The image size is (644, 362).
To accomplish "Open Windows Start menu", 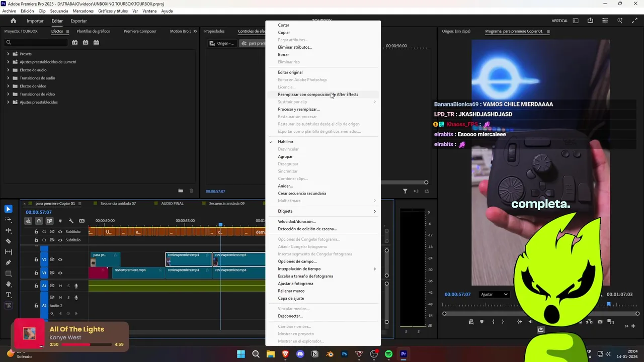I will pyautogui.click(x=241, y=354).
